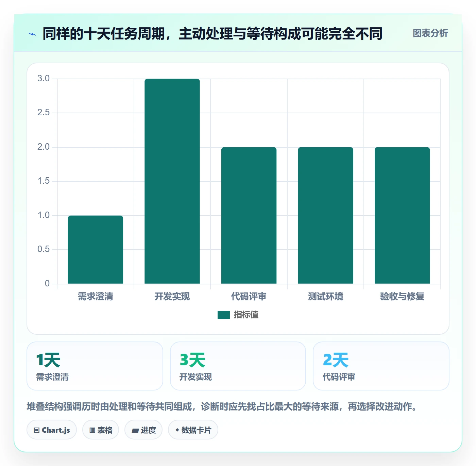
Task: Click the 开发实现 bar in the chart
Action: pyautogui.click(x=172, y=181)
